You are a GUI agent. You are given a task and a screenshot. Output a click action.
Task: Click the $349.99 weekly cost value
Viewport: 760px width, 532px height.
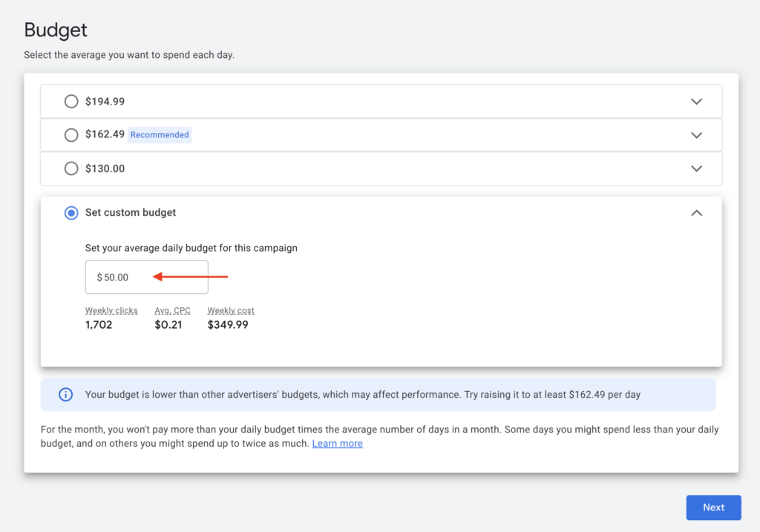click(228, 324)
